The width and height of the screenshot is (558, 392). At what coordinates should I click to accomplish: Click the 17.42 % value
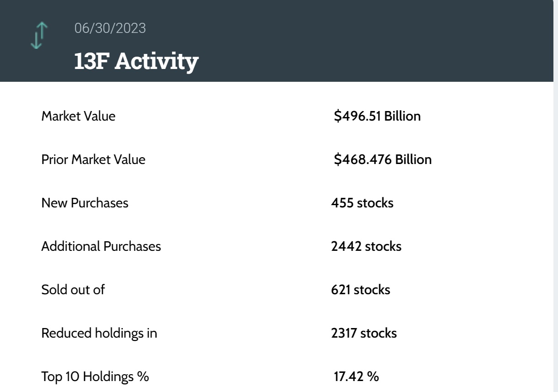click(356, 377)
